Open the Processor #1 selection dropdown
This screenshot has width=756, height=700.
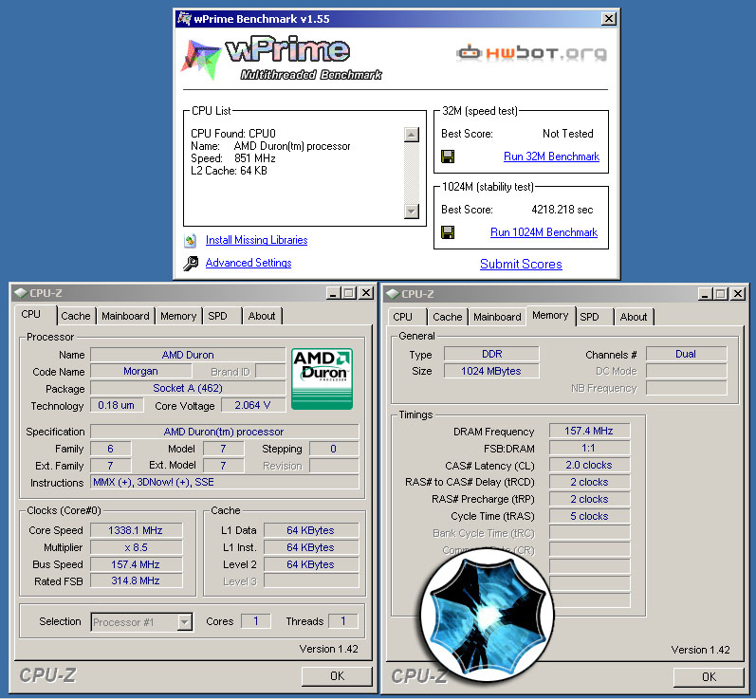(184, 622)
